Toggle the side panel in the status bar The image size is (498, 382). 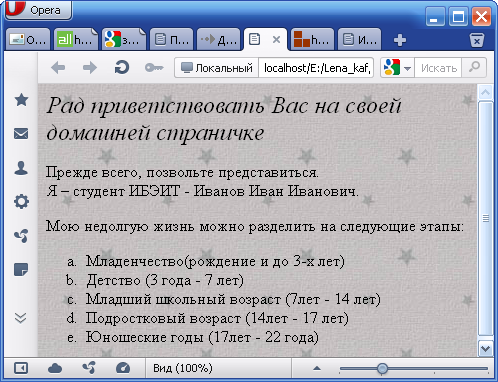coord(21,368)
